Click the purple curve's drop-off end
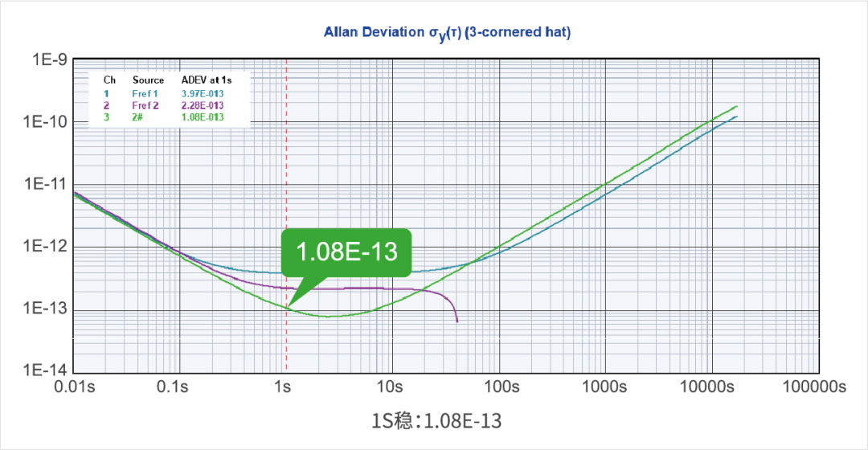 tap(457, 320)
